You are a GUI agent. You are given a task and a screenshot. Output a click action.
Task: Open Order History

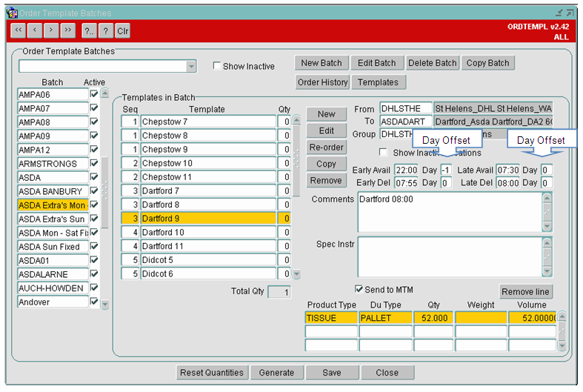[322, 82]
